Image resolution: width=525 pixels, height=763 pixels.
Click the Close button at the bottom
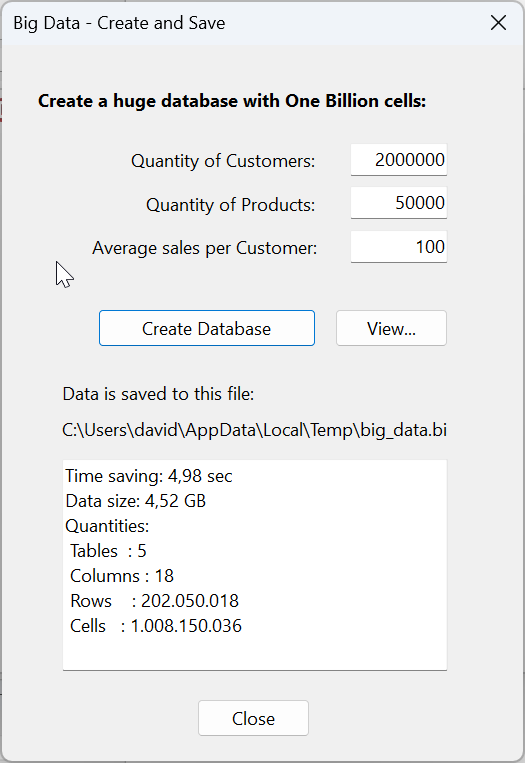[x=253, y=718]
